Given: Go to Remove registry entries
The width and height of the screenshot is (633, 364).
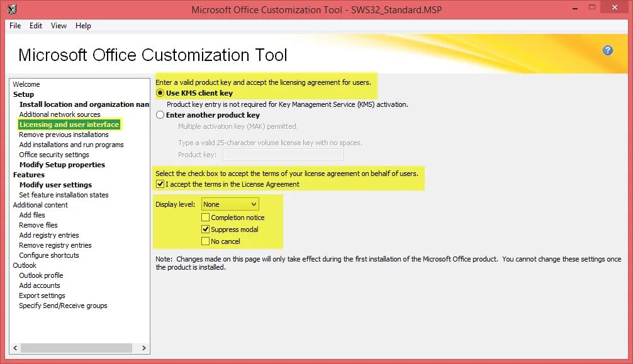Looking at the screenshot, I should click(x=55, y=245).
